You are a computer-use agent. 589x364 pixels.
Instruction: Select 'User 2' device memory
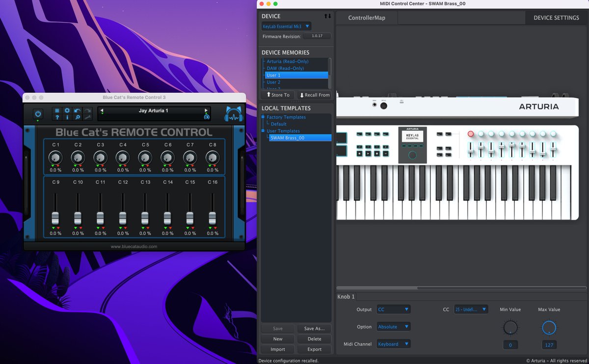273,82
